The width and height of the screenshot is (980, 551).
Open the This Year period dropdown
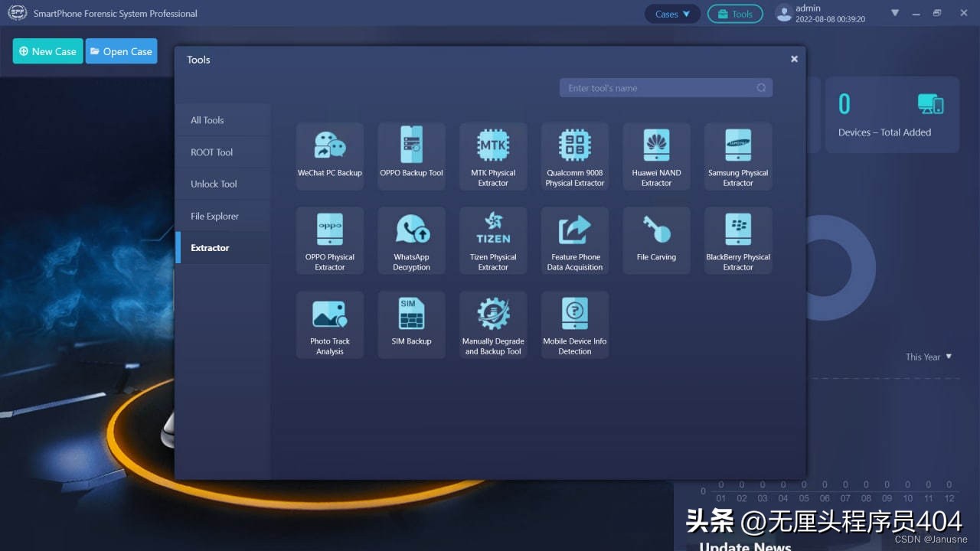[x=929, y=357]
